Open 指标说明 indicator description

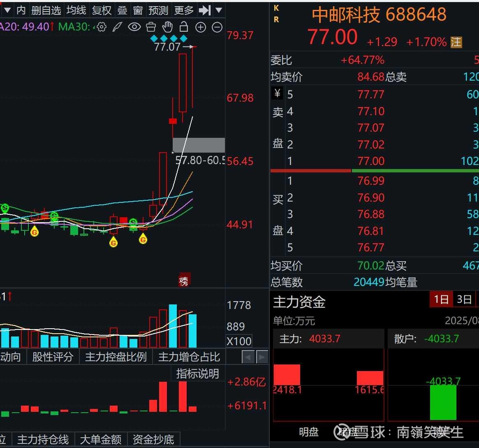click(198, 374)
